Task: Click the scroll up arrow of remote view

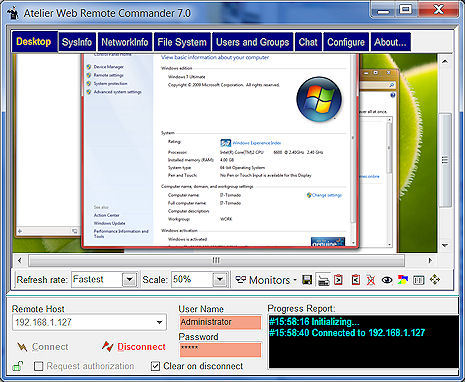Action: pyautogui.click(x=445, y=61)
